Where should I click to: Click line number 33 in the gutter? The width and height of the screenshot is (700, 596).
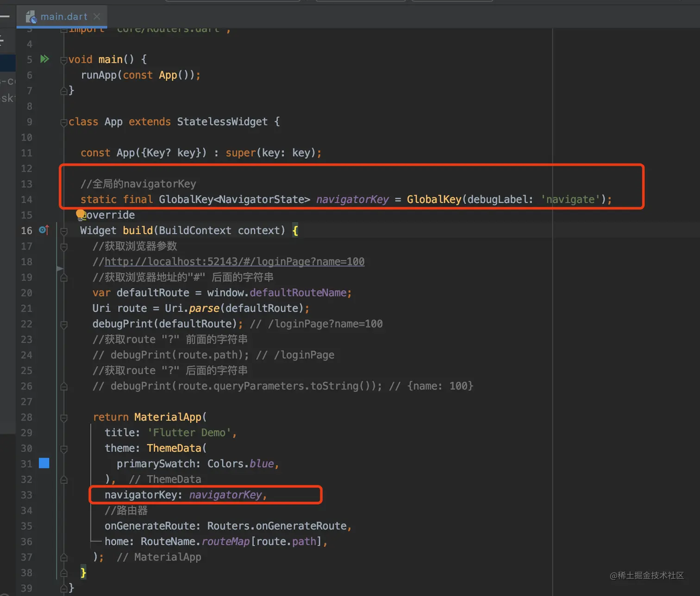pyautogui.click(x=26, y=495)
